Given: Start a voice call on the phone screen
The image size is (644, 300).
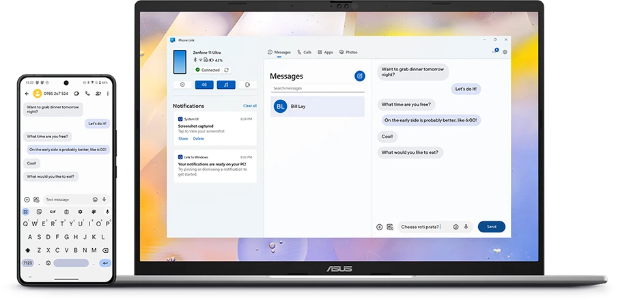Looking at the screenshot, I should coord(87,94).
